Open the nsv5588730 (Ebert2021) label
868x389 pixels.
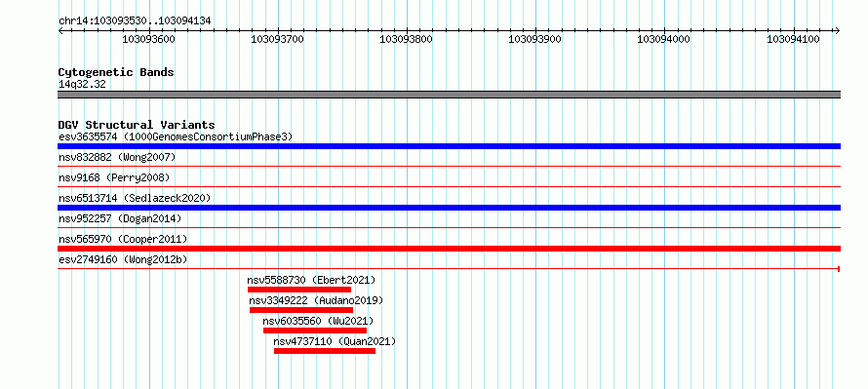(311, 280)
